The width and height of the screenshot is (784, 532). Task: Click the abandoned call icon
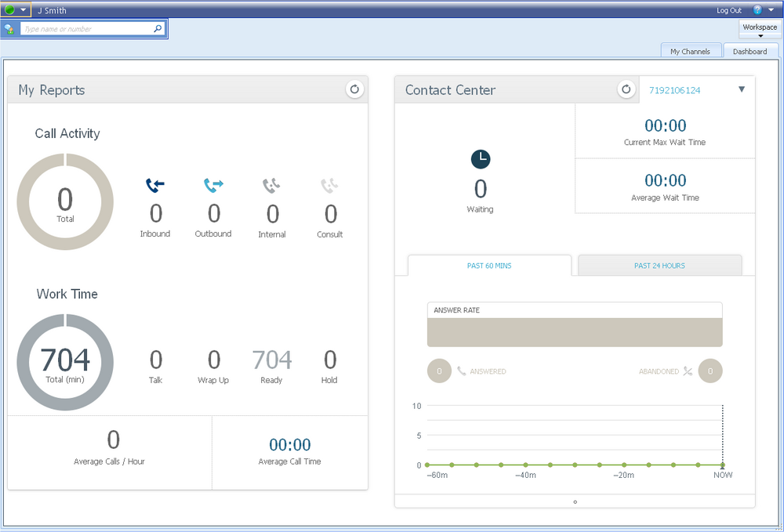click(x=688, y=371)
